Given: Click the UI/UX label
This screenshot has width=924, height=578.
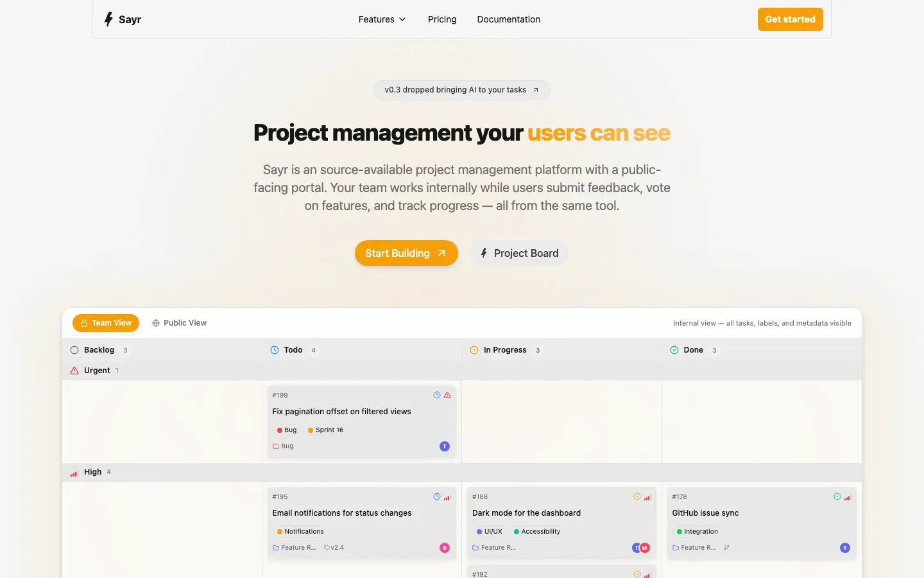Looking at the screenshot, I should [490, 532].
